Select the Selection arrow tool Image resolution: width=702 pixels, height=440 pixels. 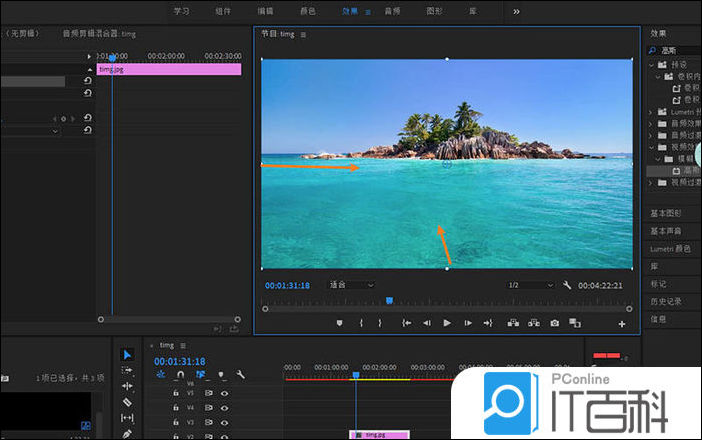coord(127,355)
